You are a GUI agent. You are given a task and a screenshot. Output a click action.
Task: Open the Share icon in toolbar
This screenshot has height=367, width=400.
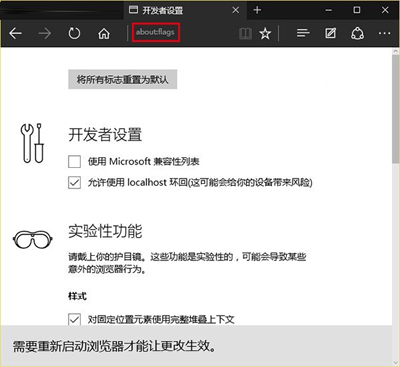point(357,33)
